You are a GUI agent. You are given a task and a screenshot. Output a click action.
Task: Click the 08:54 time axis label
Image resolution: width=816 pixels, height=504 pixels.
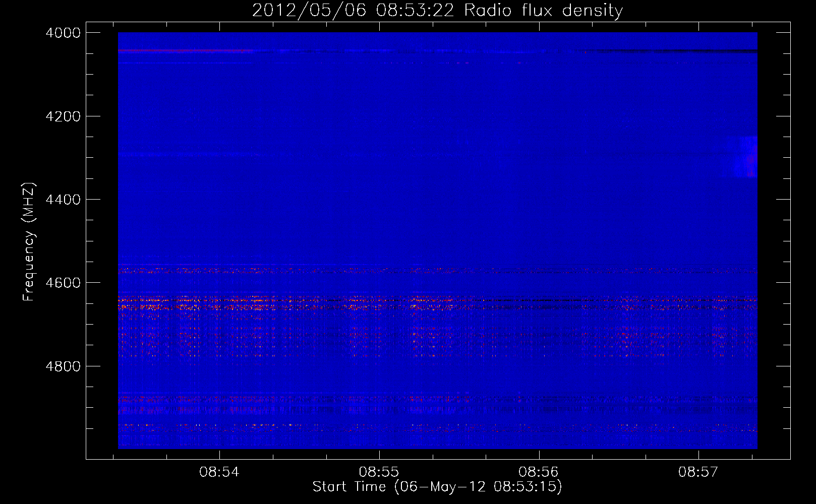[x=219, y=472]
